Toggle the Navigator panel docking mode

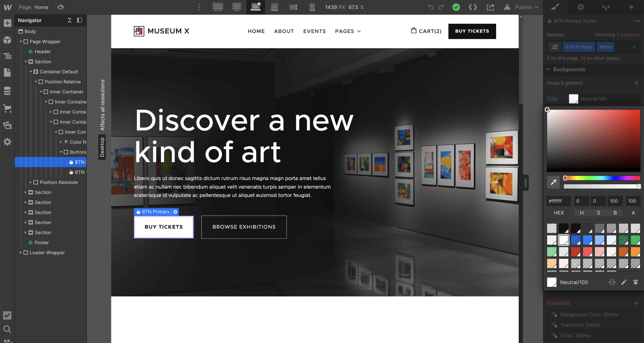pyautogui.click(x=80, y=20)
